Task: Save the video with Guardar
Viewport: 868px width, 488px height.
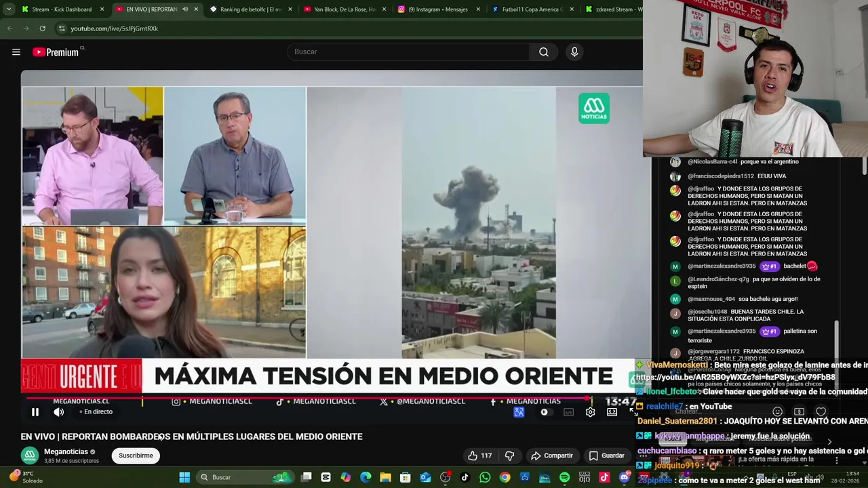Action: pyautogui.click(x=606, y=455)
